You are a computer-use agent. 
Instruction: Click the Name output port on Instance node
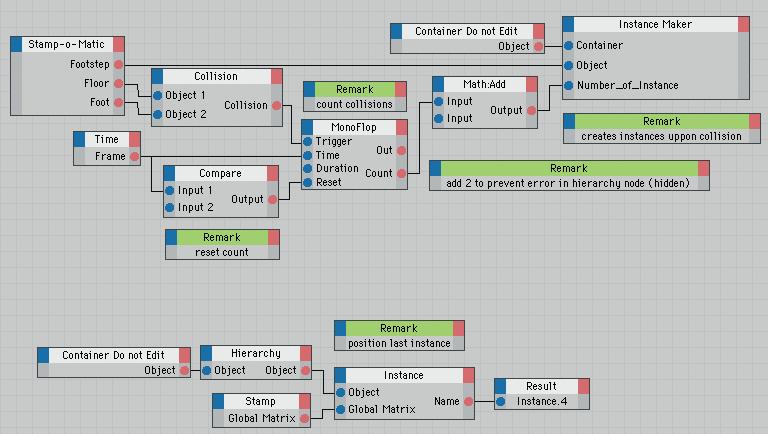pos(469,401)
